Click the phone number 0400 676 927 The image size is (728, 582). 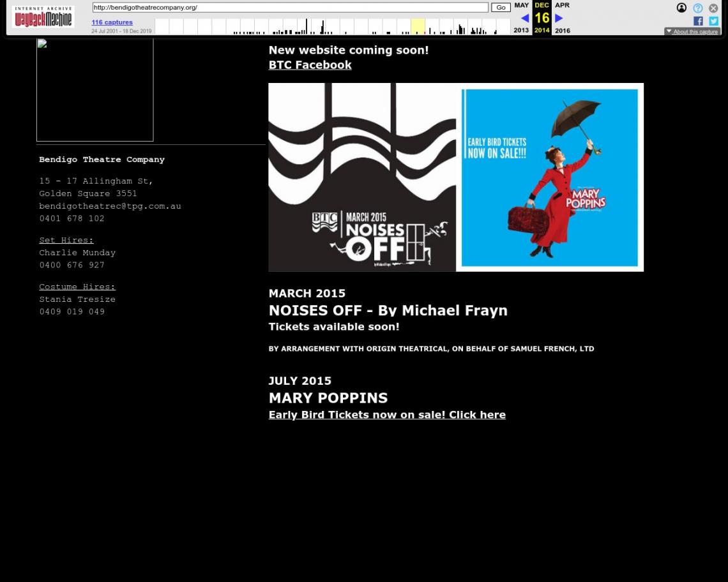pos(72,265)
